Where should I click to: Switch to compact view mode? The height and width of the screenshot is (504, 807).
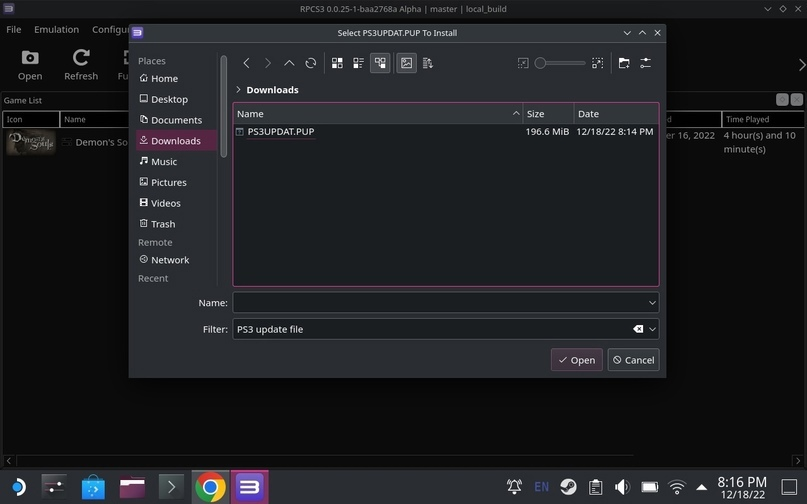coord(358,63)
